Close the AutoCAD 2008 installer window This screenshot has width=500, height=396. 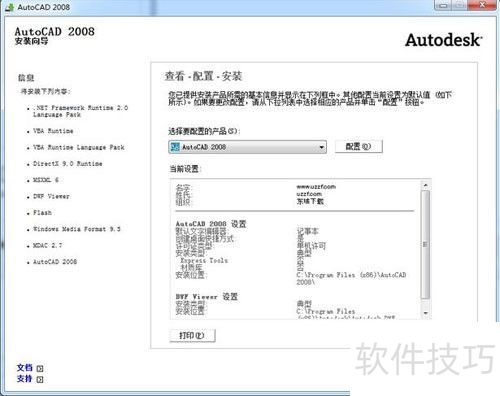click(x=482, y=5)
